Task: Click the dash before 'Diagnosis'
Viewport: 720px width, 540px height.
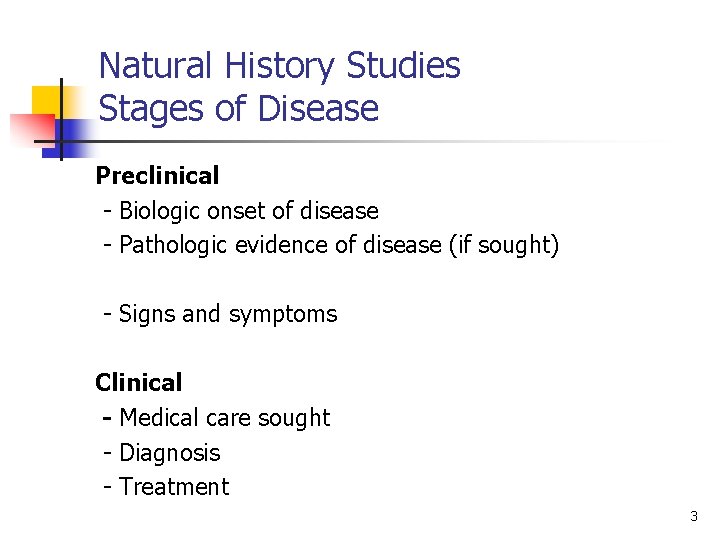Action: (108, 453)
